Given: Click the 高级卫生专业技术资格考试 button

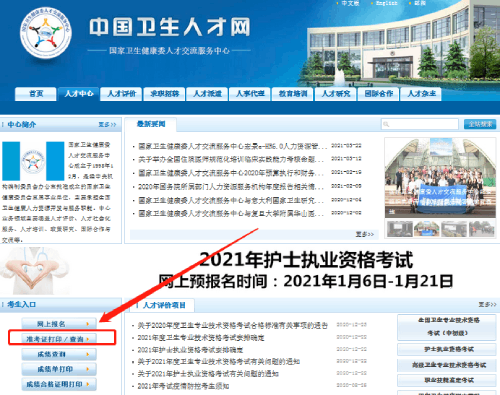Looking at the screenshot, I should pyautogui.click(x=447, y=365).
